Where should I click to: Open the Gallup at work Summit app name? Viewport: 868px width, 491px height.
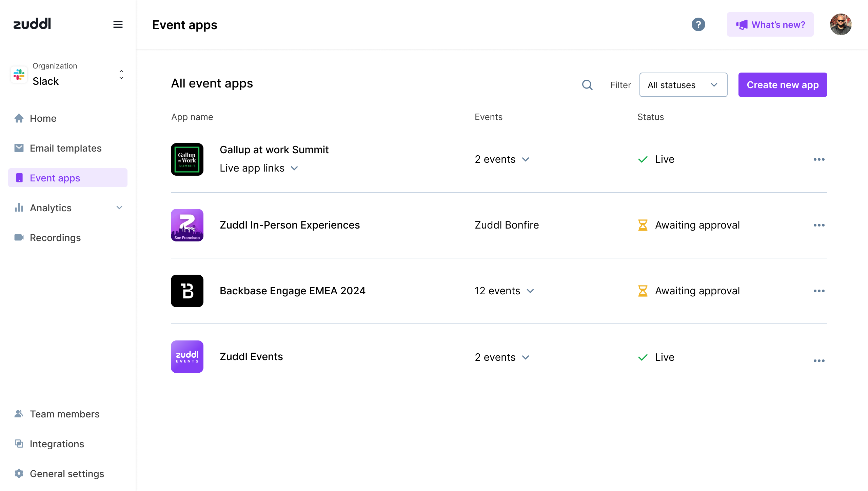[274, 150]
